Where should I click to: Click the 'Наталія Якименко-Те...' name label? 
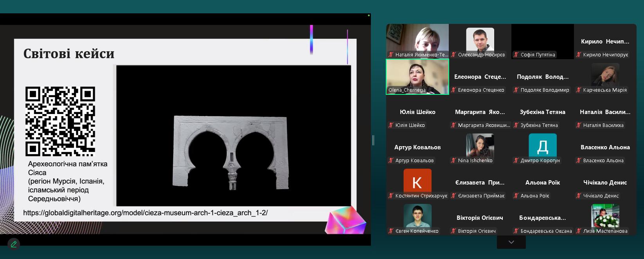[x=422, y=55]
